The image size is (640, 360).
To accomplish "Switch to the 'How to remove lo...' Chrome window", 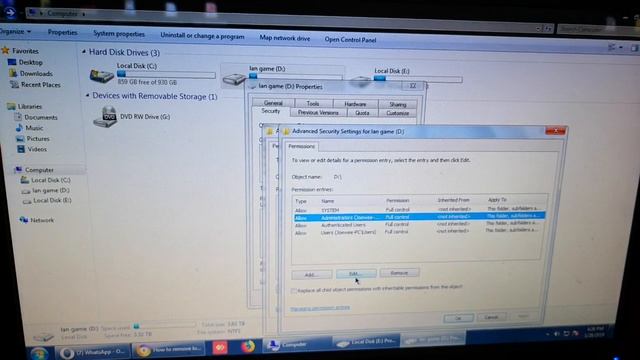I will point(170,350).
